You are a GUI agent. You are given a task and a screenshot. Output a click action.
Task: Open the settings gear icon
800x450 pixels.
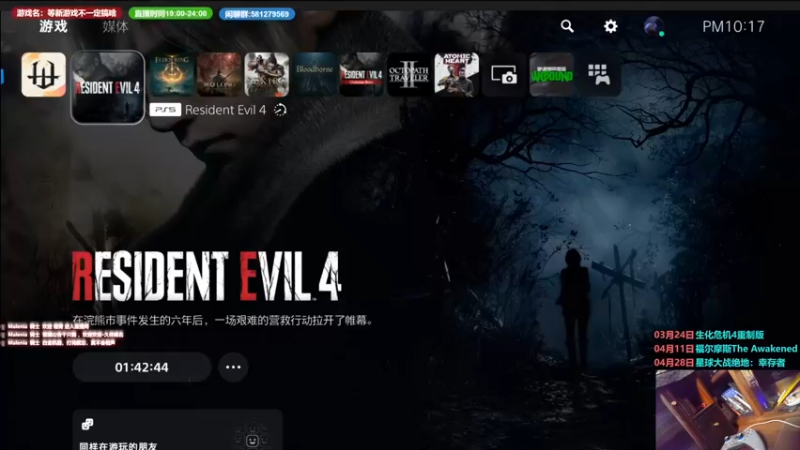click(610, 26)
